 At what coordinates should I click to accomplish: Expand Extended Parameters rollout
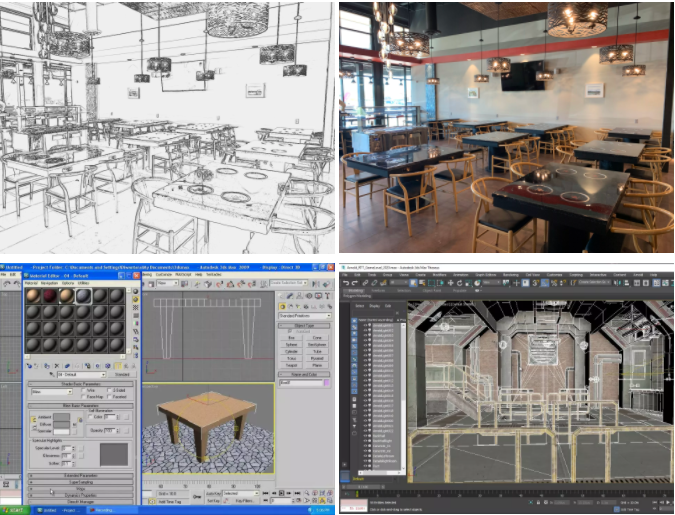tap(81, 475)
